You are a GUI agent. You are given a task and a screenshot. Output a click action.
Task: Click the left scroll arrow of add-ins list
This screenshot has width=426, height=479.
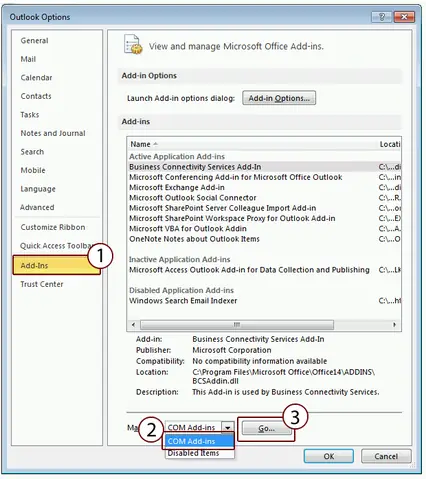[x=134, y=324]
